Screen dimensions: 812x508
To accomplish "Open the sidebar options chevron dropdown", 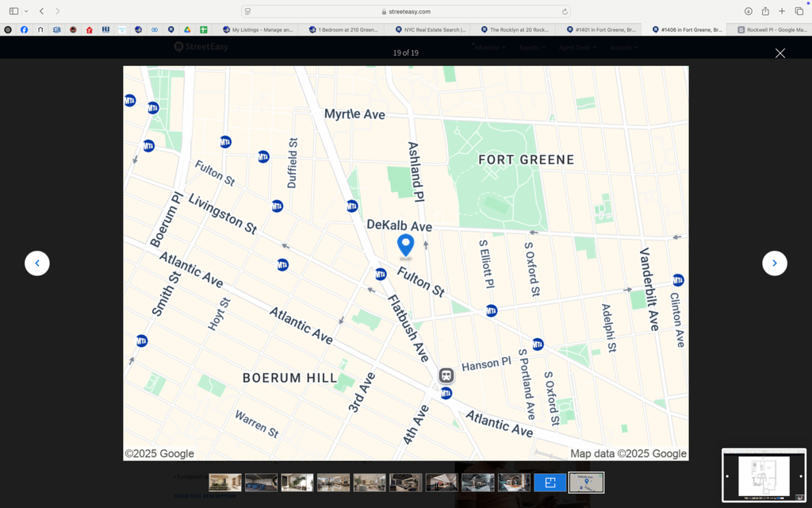I will click(26, 11).
